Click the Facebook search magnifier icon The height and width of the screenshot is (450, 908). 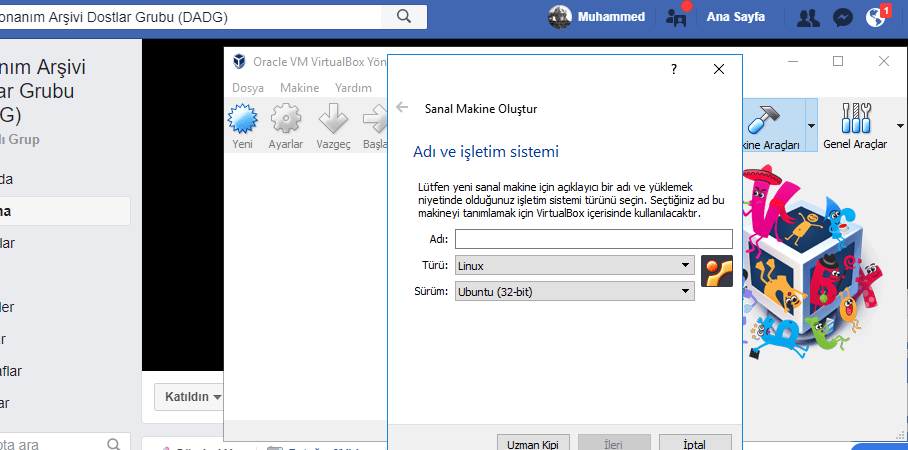point(404,16)
